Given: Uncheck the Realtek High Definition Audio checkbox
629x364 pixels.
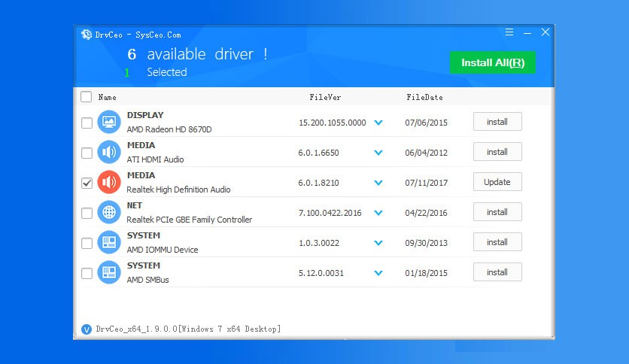Looking at the screenshot, I should 87,183.
